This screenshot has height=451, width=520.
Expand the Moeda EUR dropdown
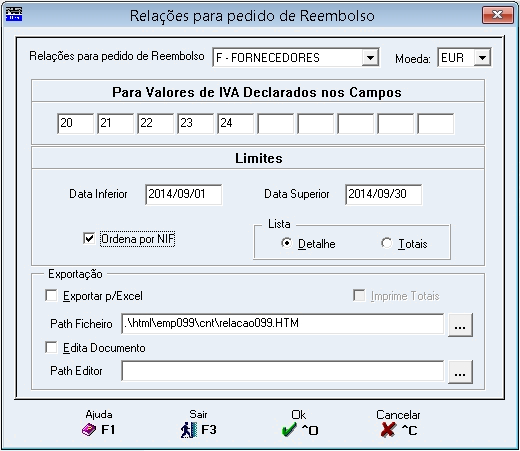coord(482,58)
